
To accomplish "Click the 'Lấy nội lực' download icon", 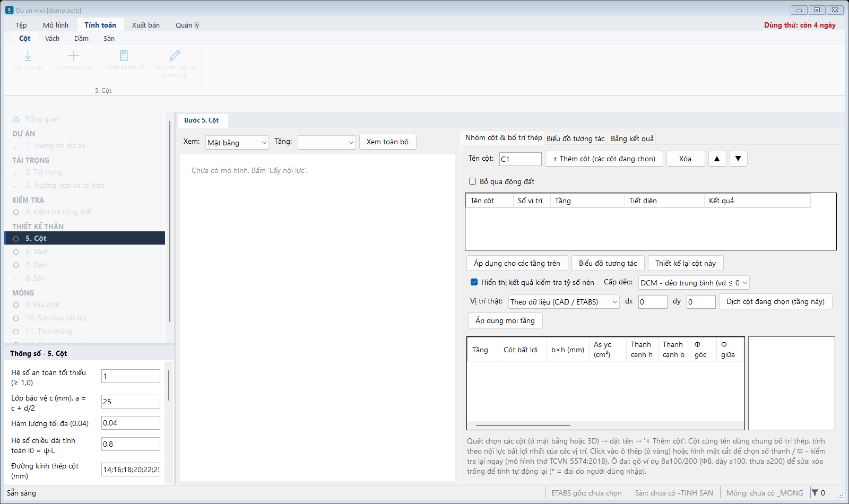I will point(28,56).
